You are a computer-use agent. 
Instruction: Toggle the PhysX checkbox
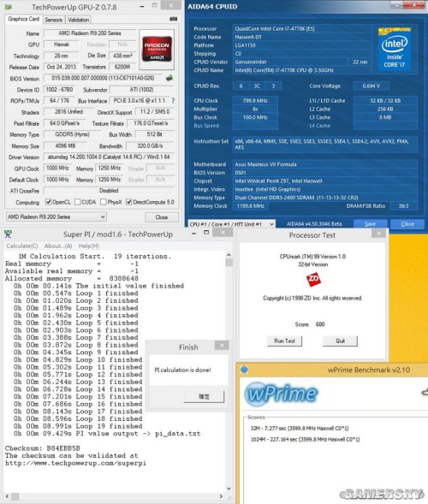104,202
